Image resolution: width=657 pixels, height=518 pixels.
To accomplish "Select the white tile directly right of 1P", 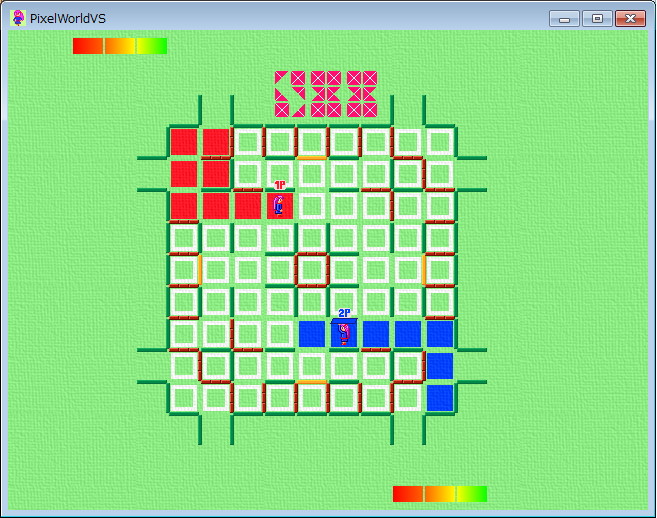I will [x=312, y=206].
